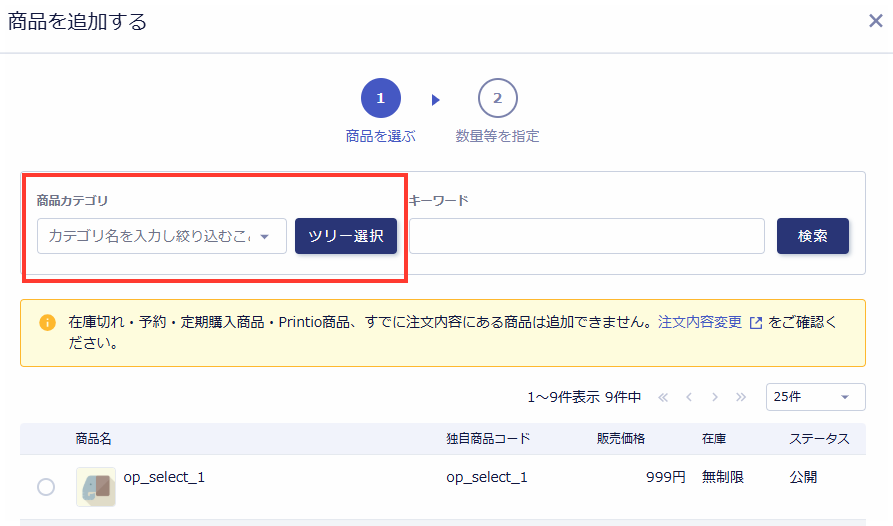893x526 pixels.
Task: Click the 商品名 column header
Action: tap(93, 439)
